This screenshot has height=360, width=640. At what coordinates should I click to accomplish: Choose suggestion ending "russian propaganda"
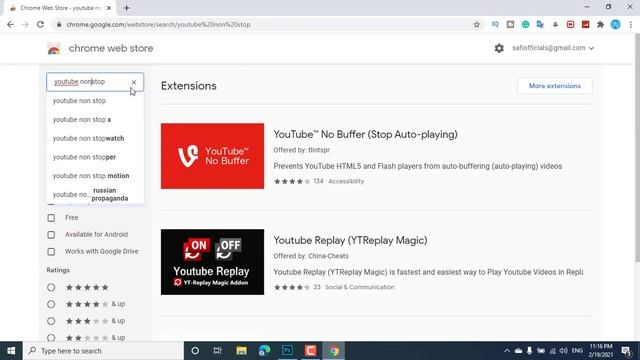coord(95,194)
